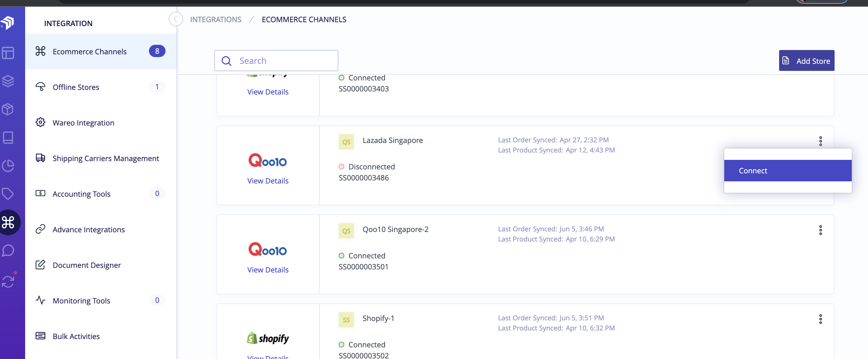Click the Accounting Tools money icon

(40, 193)
